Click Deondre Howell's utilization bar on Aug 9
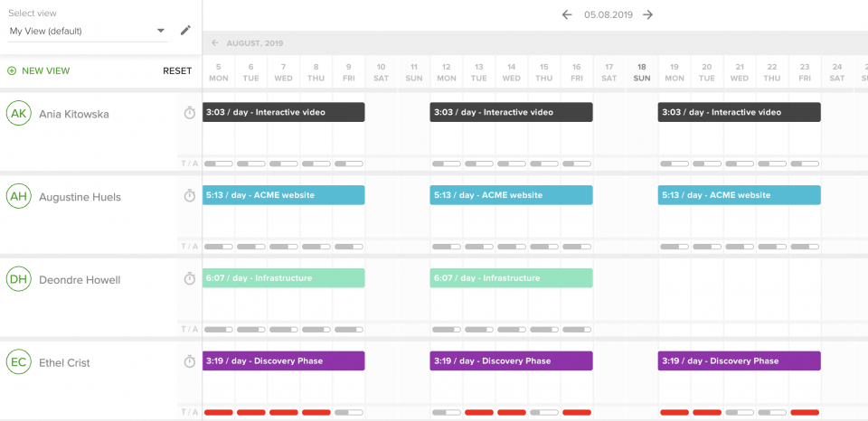 point(349,330)
